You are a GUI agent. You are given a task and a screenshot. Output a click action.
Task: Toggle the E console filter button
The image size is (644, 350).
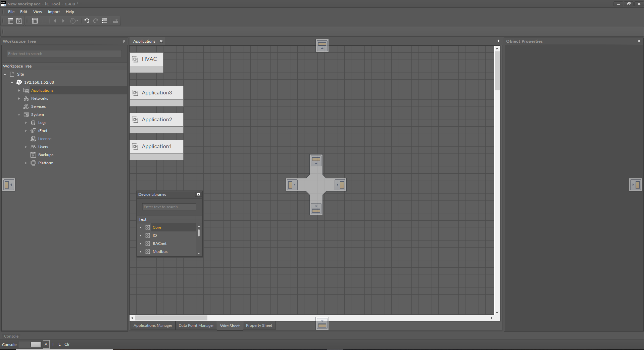pyautogui.click(x=60, y=344)
